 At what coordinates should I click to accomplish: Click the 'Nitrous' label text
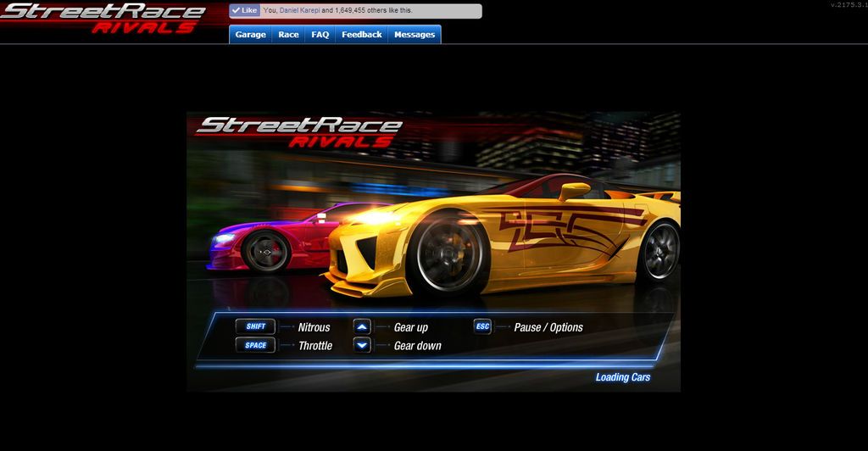pos(314,327)
